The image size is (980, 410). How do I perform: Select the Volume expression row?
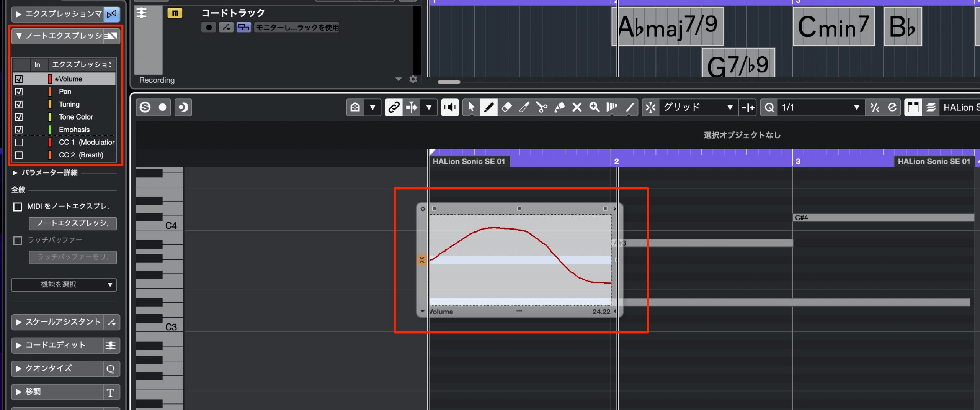click(x=64, y=79)
